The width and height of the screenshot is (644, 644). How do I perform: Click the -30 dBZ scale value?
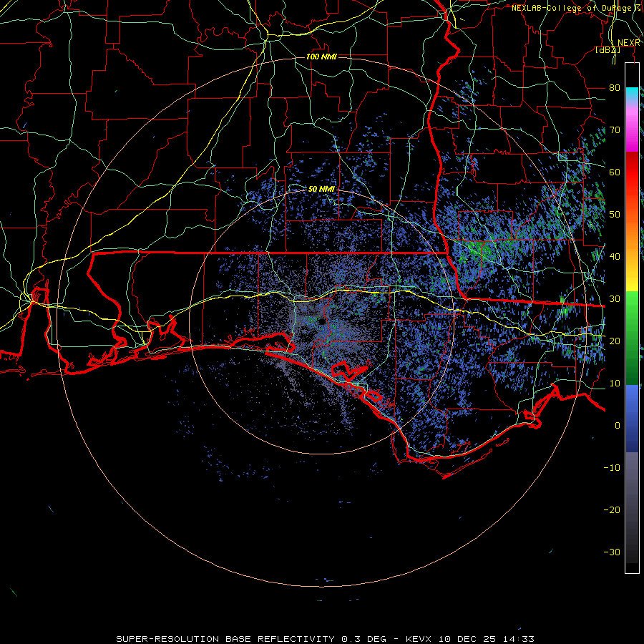pos(612,552)
